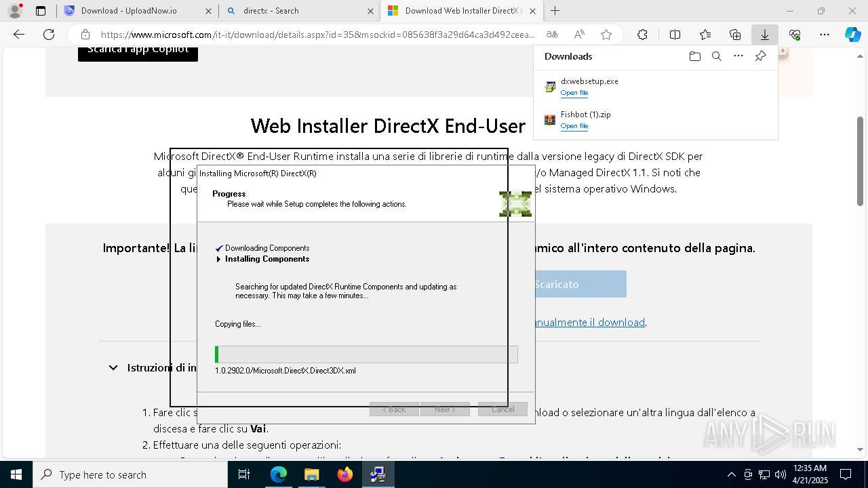
Task: Open the tab actions menu icon
Action: (41, 11)
